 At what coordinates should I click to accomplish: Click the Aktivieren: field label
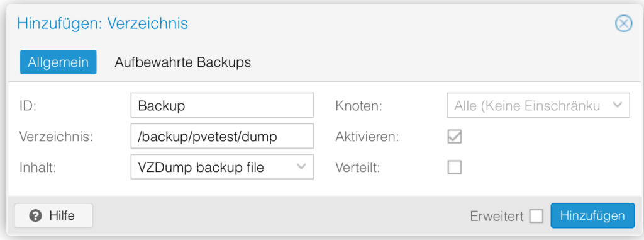coord(367,137)
